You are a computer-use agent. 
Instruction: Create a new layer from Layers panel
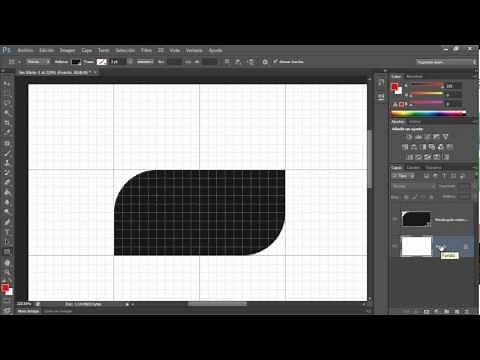click(x=457, y=311)
